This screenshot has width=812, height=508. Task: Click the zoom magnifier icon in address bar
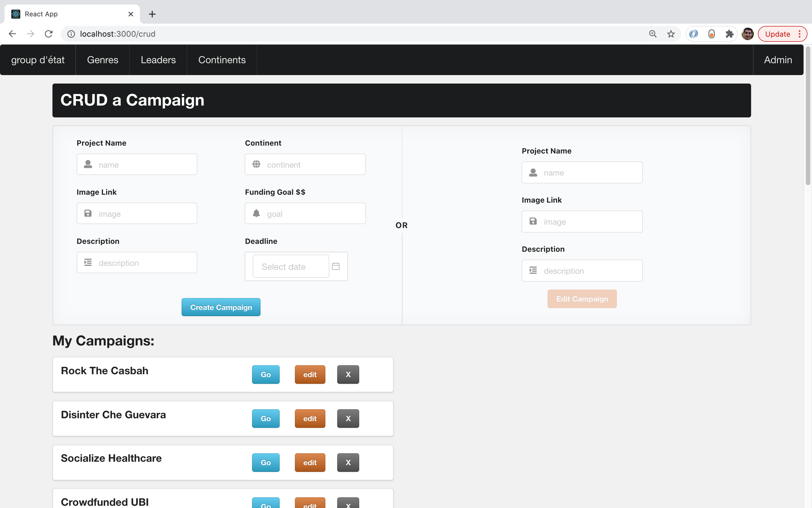click(653, 34)
